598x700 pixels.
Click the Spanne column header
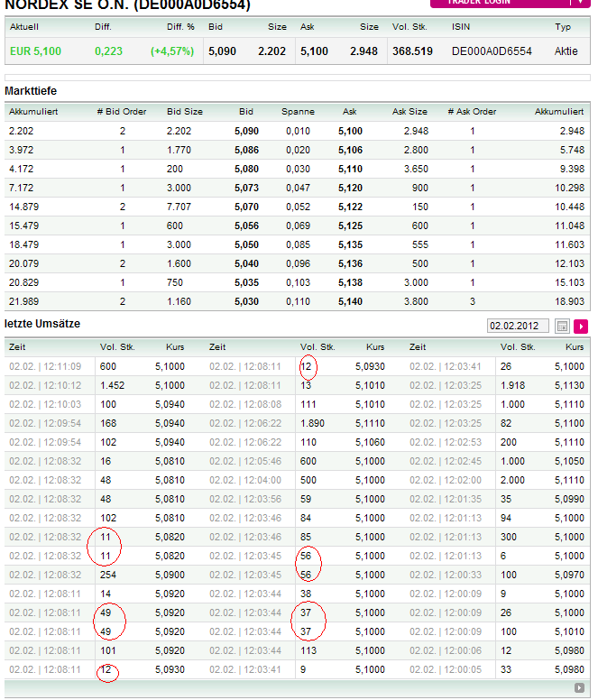tap(299, 112)
